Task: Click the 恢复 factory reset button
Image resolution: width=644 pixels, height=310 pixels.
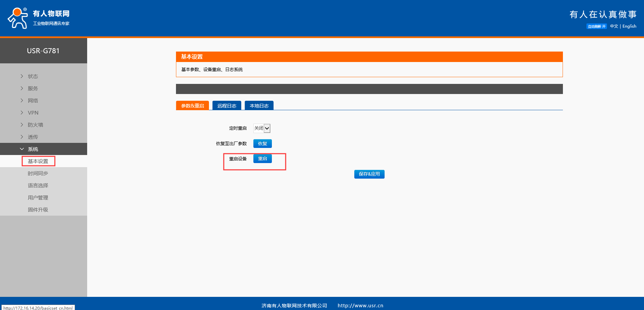Action: pos(262,144)
